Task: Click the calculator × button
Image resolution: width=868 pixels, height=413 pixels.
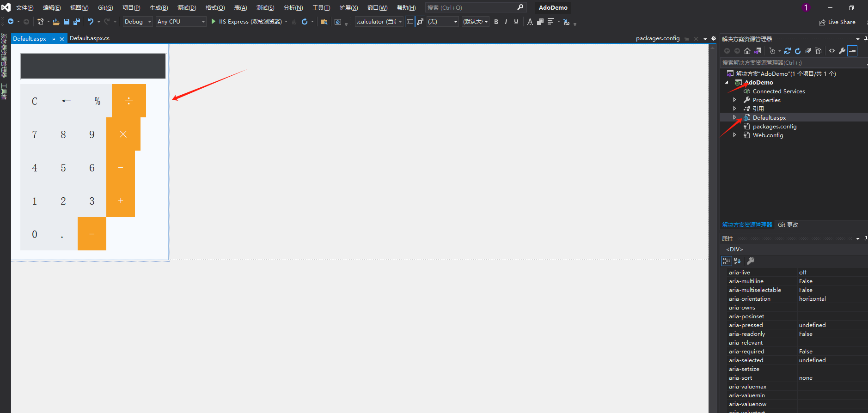Action: pyautogui.click(x=123, y=134)
